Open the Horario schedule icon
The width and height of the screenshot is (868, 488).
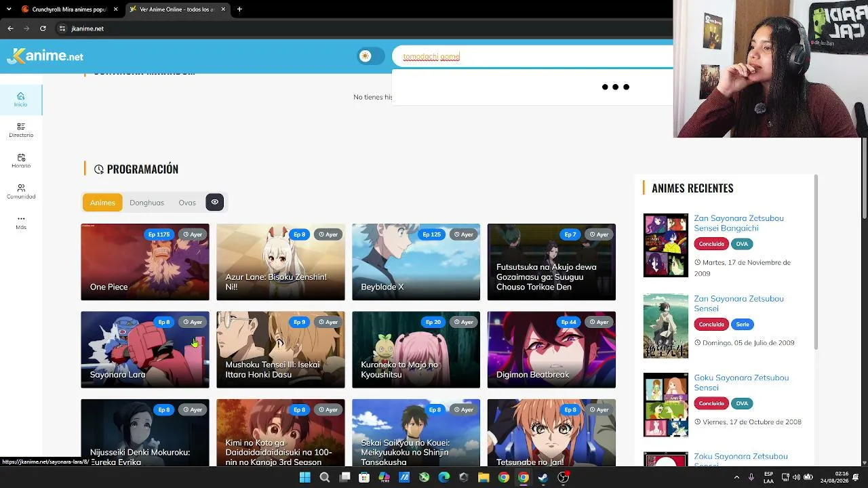pos(21,161)
